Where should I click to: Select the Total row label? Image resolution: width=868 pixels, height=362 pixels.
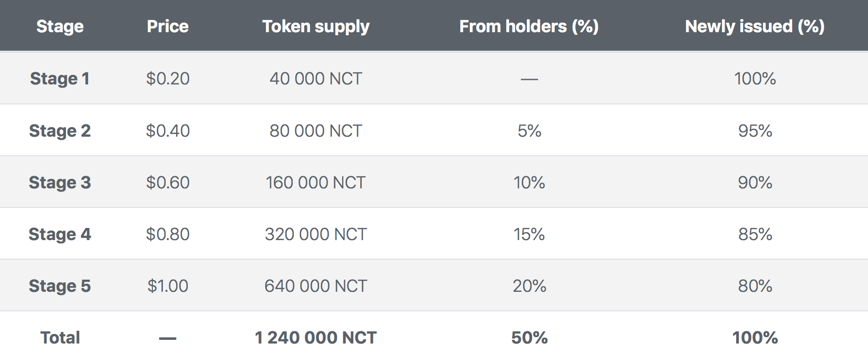[60, 337]
